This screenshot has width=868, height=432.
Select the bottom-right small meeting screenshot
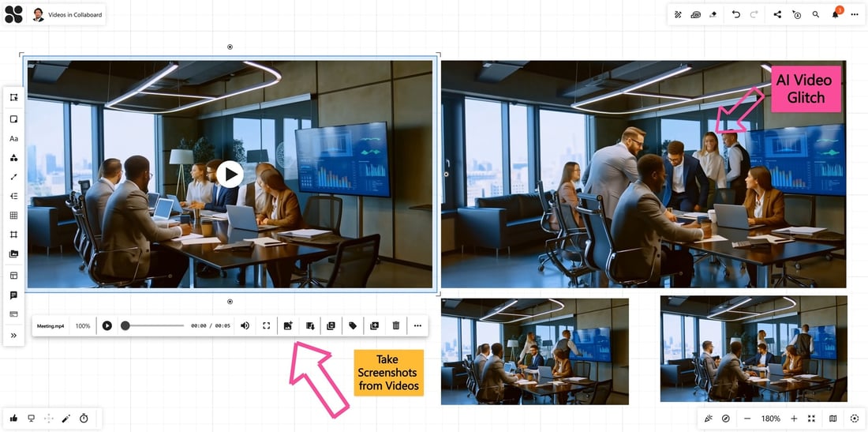point(754,348)
